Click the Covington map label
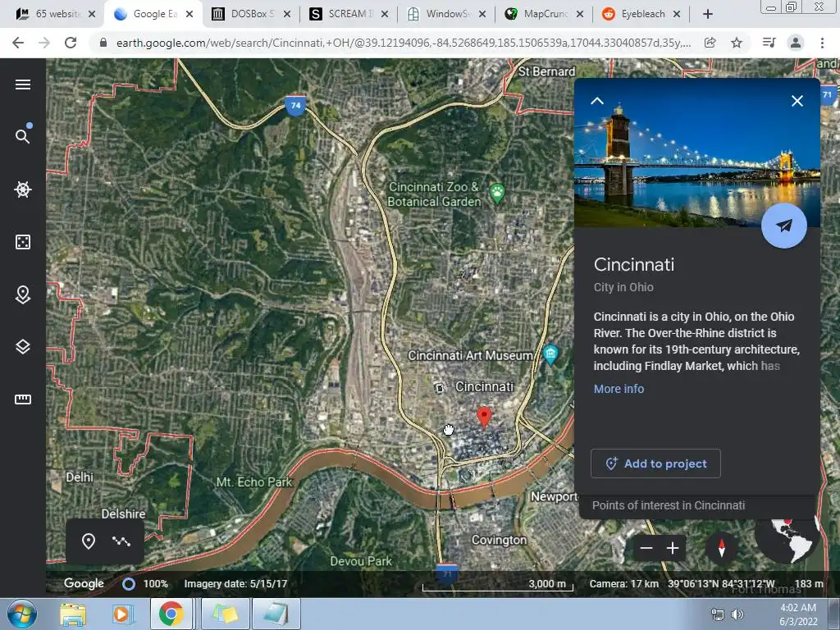This screenshot has width=840, height=630. click(x=499, y=540)
